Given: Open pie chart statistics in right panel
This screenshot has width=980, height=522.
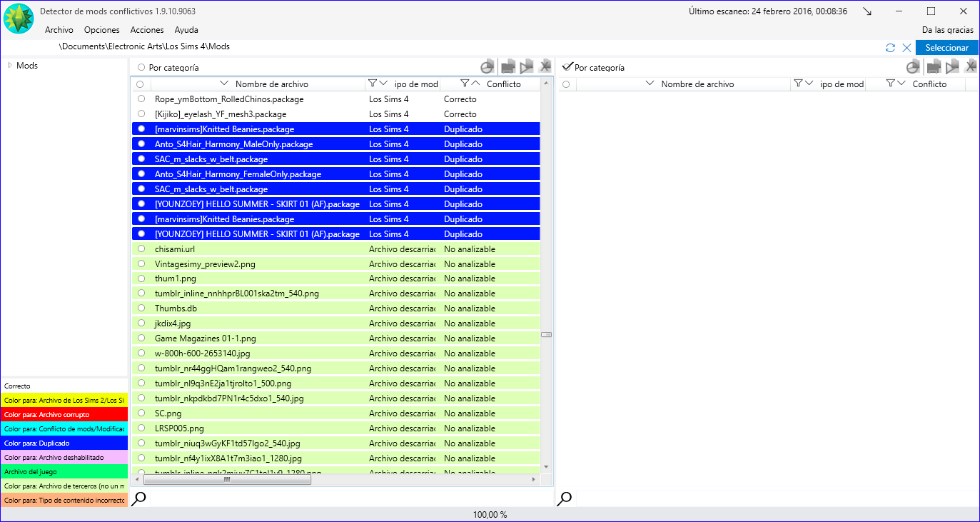Looking at the screenshot, I should click(913, 67).
